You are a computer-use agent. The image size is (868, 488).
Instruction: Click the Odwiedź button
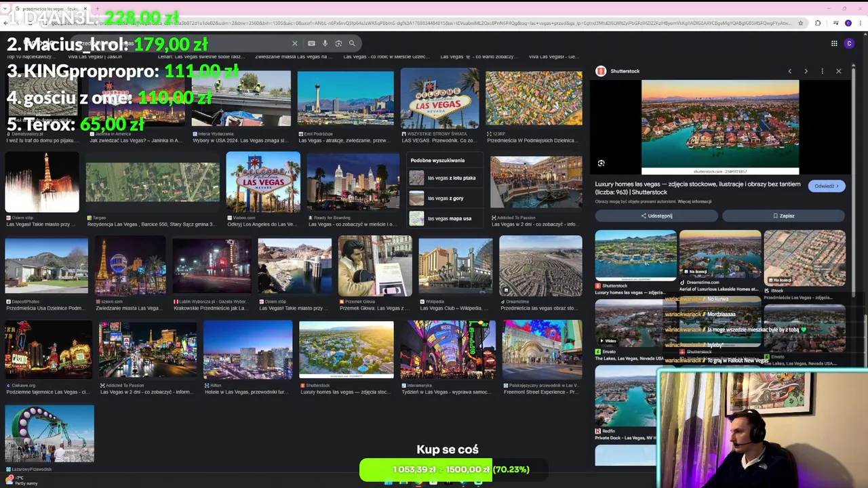tap(827, 186)
